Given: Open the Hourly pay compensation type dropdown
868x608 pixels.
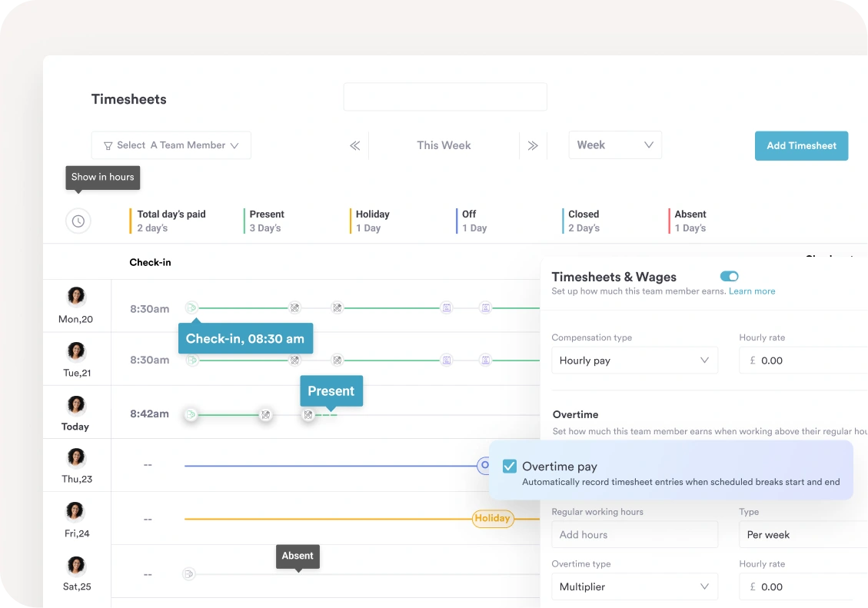Looking at the screenshot, I should coord(634,360).
